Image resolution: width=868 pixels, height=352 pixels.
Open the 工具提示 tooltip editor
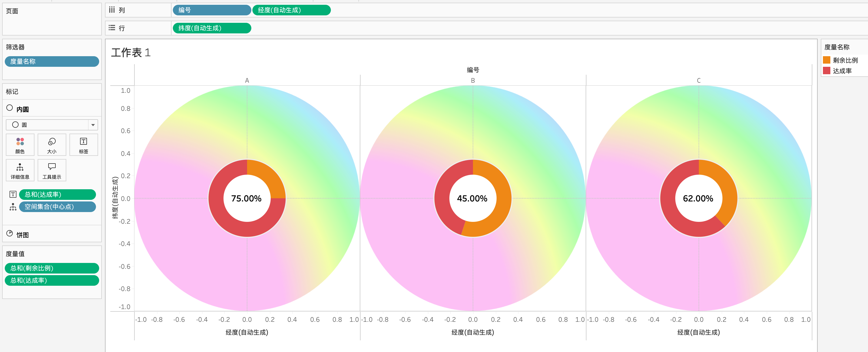tap(51, 170)
